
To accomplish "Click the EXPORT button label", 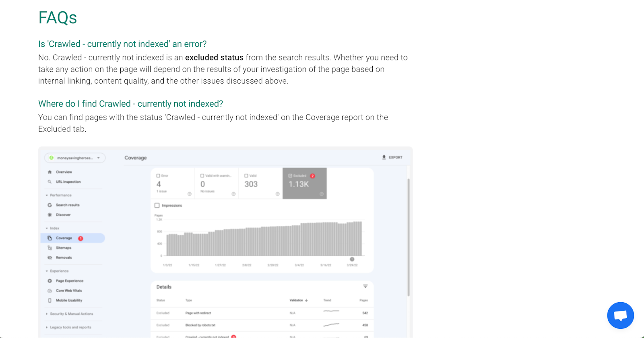I will [396, 157].
